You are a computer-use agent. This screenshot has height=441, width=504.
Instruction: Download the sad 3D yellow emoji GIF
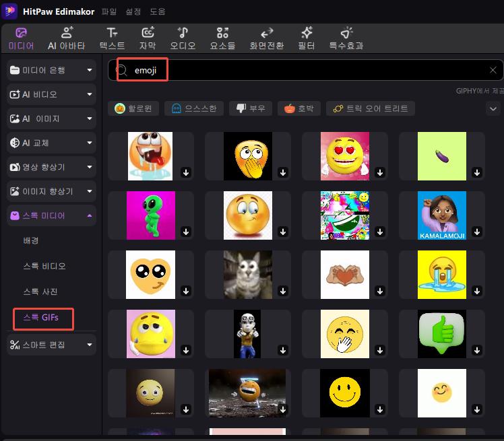click(x=186, y=350)
